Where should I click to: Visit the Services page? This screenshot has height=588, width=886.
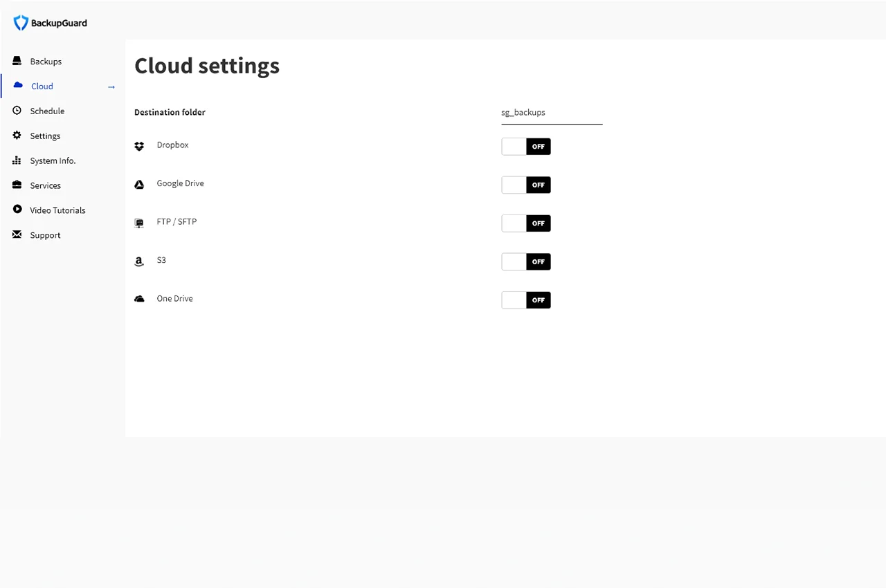pyautogui.click(x=45, y=185)
